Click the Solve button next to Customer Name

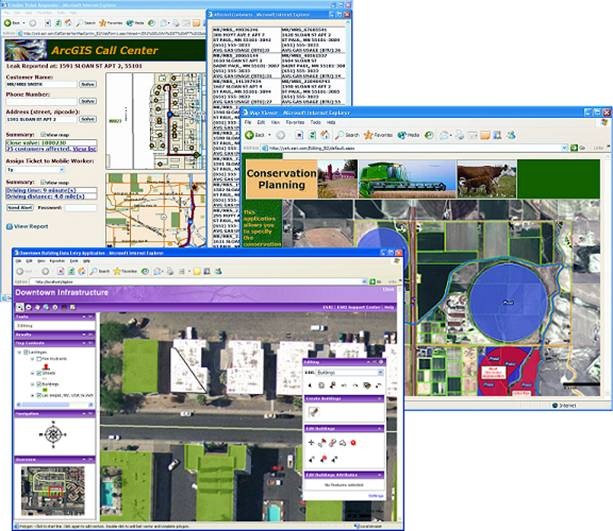coord(88,85)
